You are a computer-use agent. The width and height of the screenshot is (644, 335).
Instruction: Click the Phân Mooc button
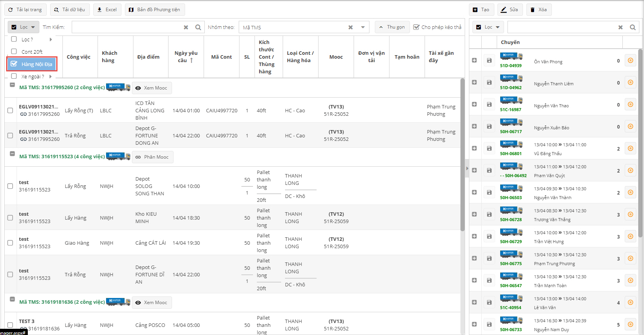(152, 157)
